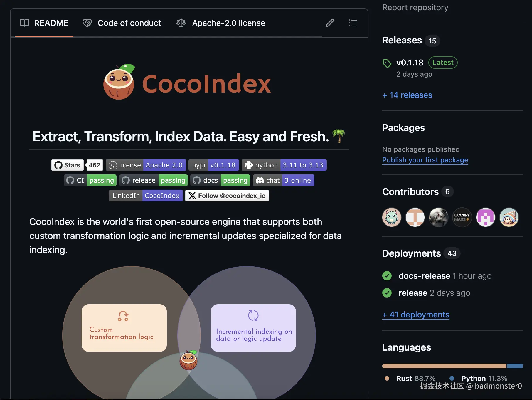The width and height of the screenshot is (532, 400).
Task: Click the docs-release green check status
Action: (x=387, y=276)
